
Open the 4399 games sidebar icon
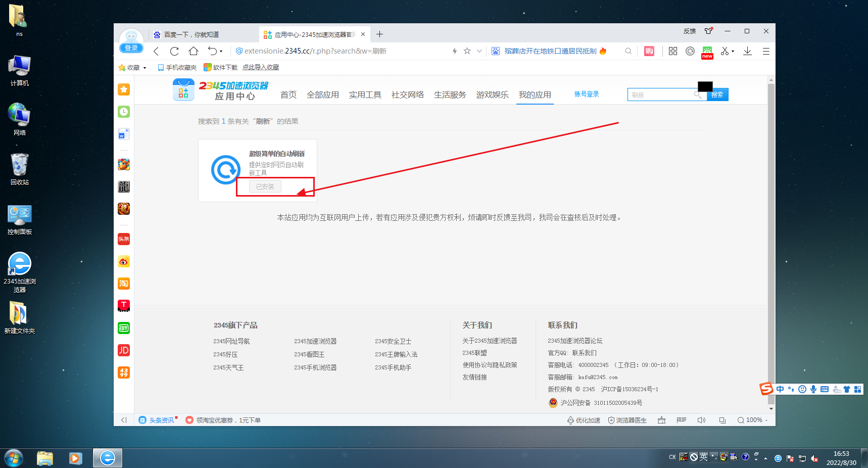click(124, 372)
